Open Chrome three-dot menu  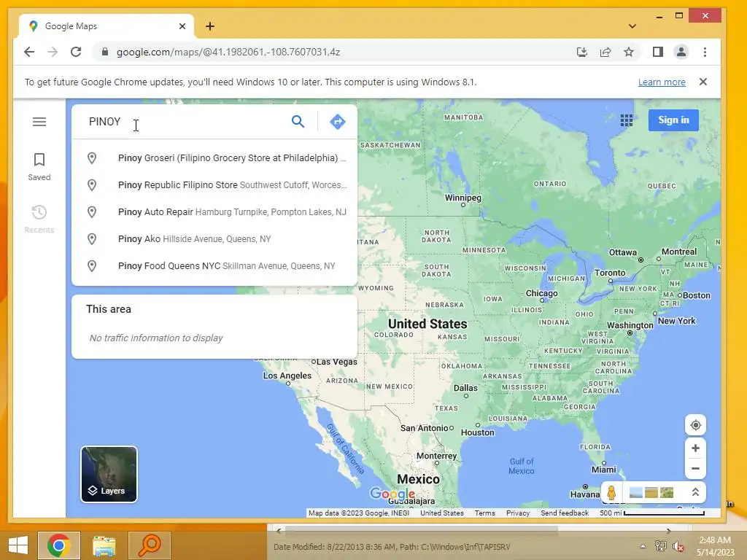click(705, 52)
